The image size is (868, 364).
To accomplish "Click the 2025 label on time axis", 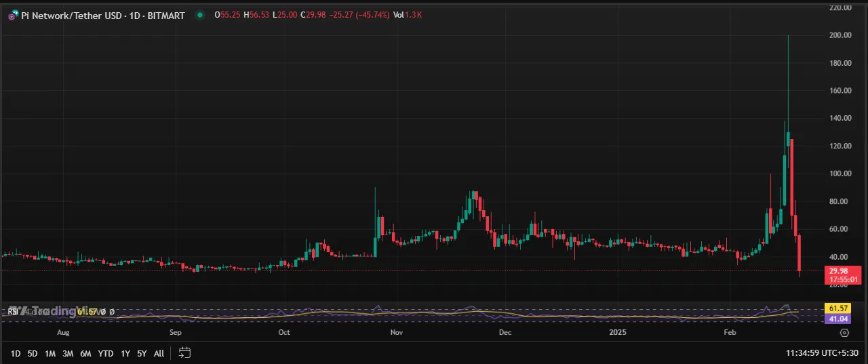I will pyautogui.click(x=617, y=333).
